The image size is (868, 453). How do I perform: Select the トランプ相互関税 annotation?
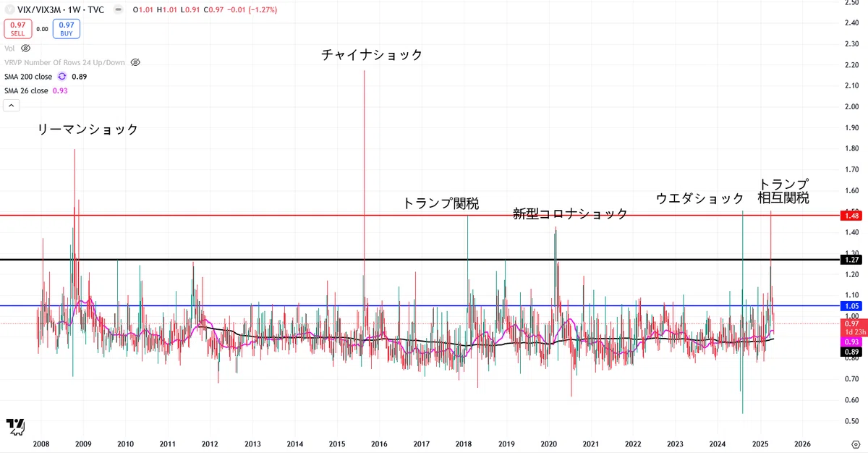click(783, 190)
